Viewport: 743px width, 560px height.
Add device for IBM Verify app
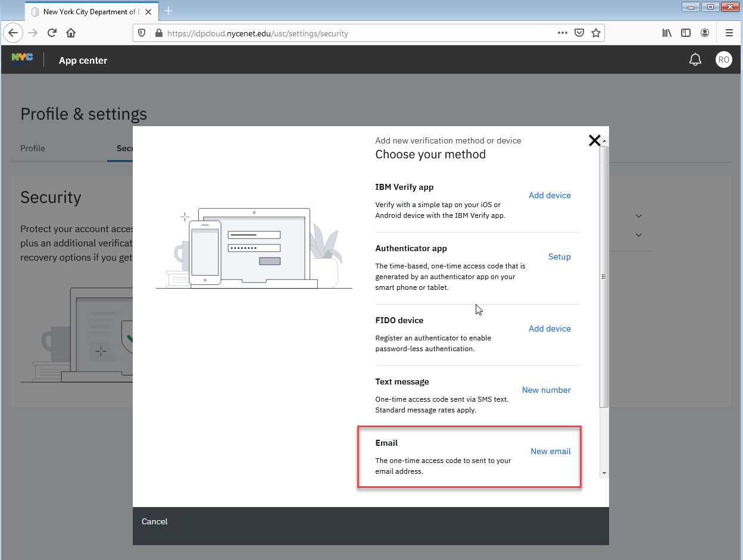point(550,195)
